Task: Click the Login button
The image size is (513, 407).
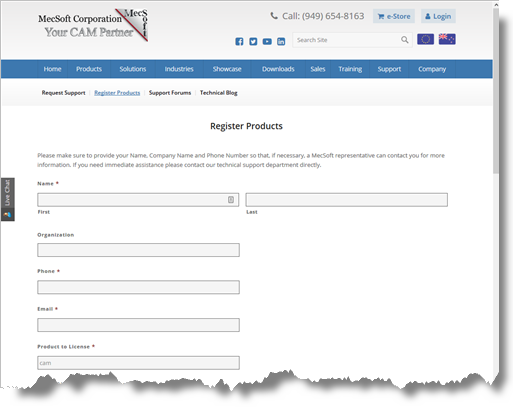Action: click(438, 16)
